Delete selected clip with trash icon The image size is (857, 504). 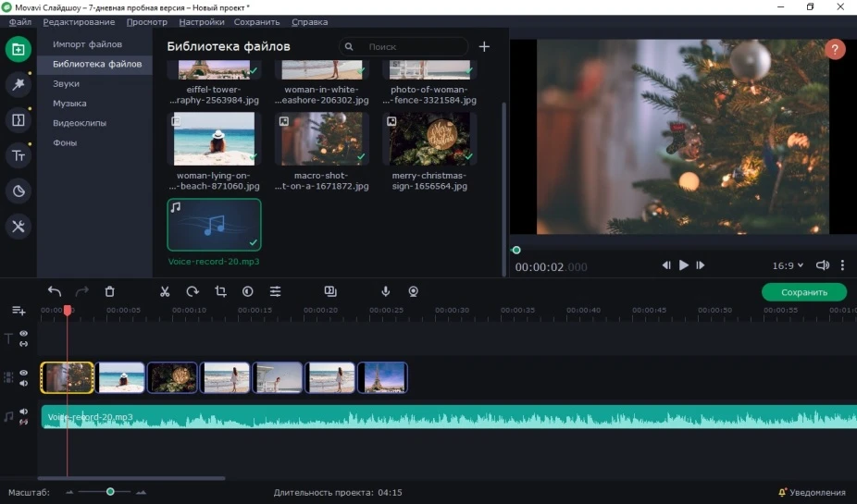pyautogui.click(x=109, y=291)
